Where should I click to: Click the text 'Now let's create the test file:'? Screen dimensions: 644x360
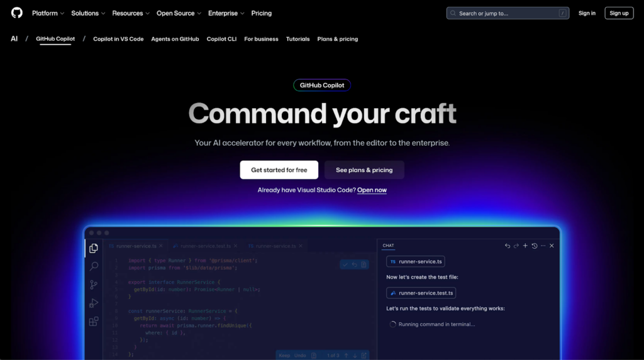click(422, 277)
